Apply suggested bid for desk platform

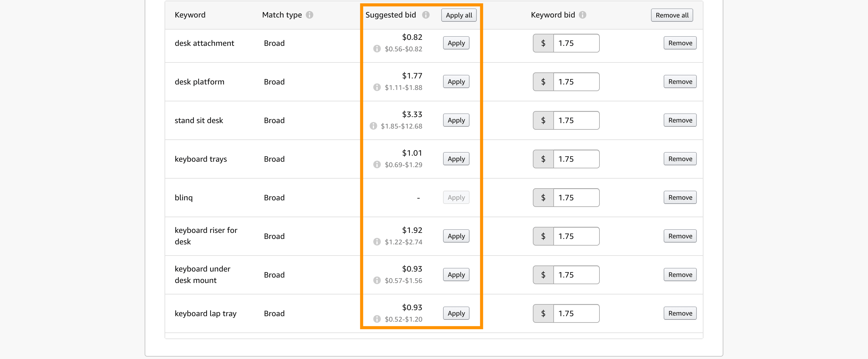(x=456, y=82)
